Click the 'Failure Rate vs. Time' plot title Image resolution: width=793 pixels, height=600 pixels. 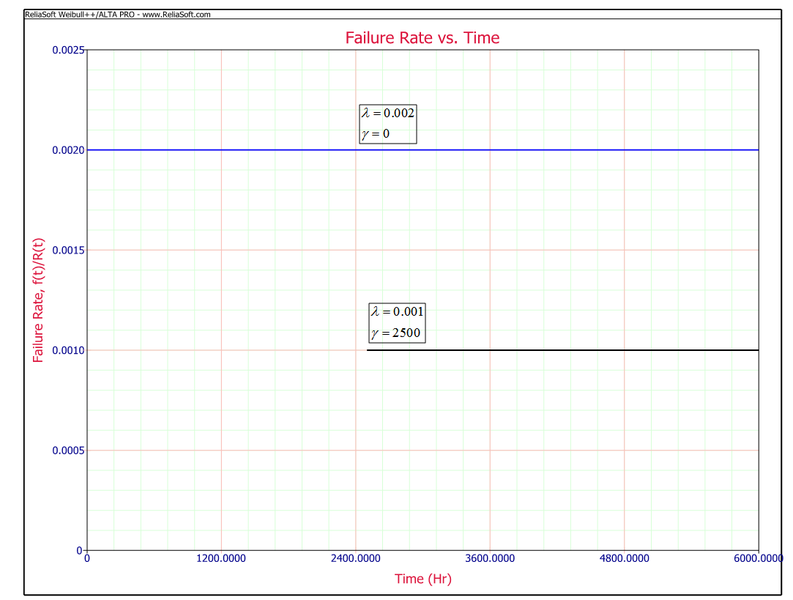422,38
